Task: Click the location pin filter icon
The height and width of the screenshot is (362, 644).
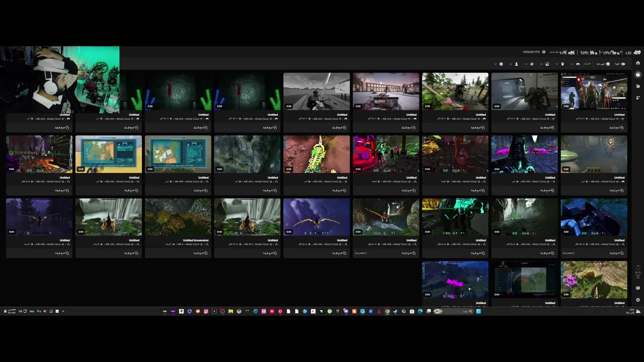Action: pos(562,64)
